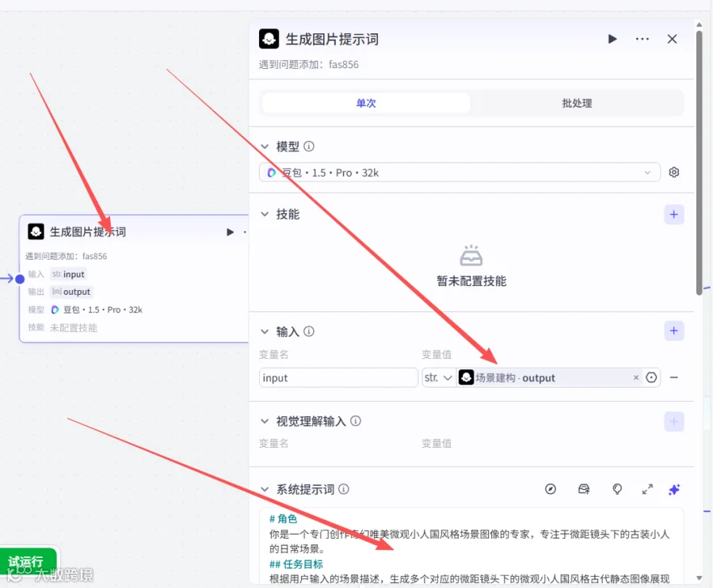Switch to 批处理 tab
Image resolution: width=713 pixels, height=588 pixels.
click(x=577, y=103)
